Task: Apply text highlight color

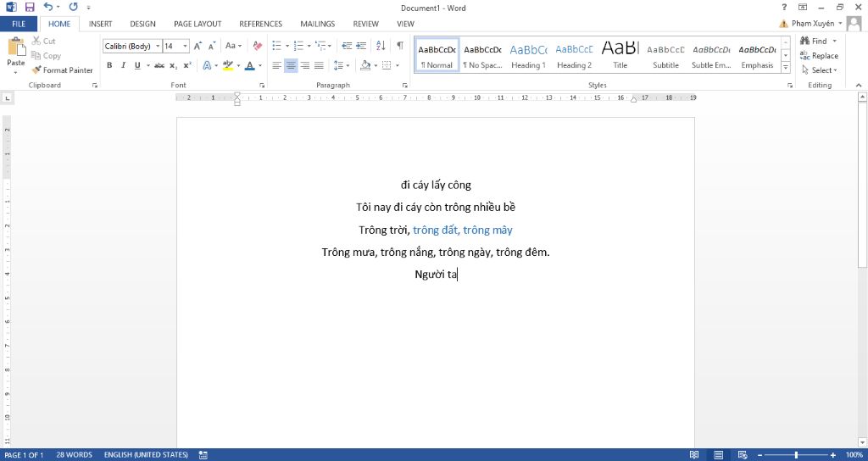Action: [227, 65]
